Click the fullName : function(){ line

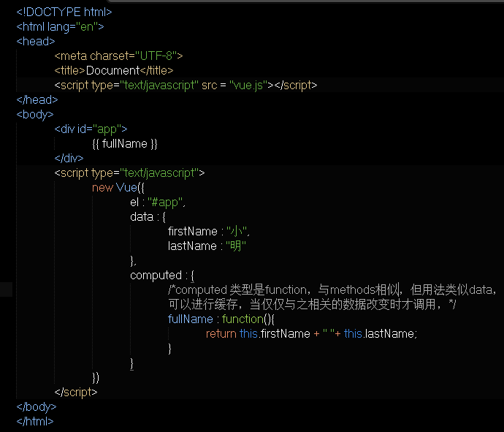pos(221,319)
